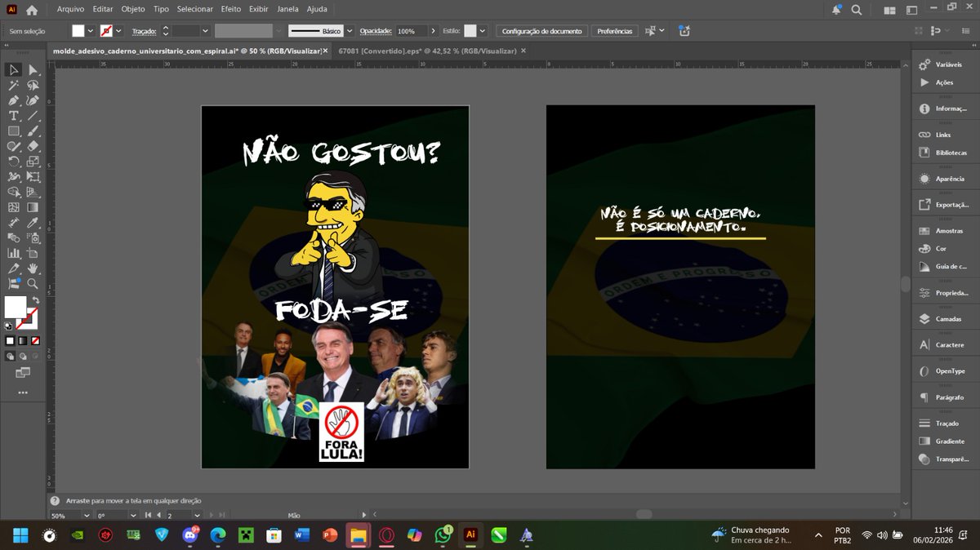Viewport: 980px width, 550px height.
Task: Select the Scale tool
Action: 33,162
